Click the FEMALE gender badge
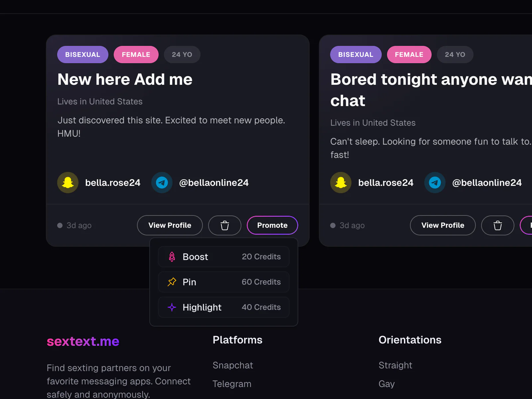Screen dimensions: 532x399 136,54
